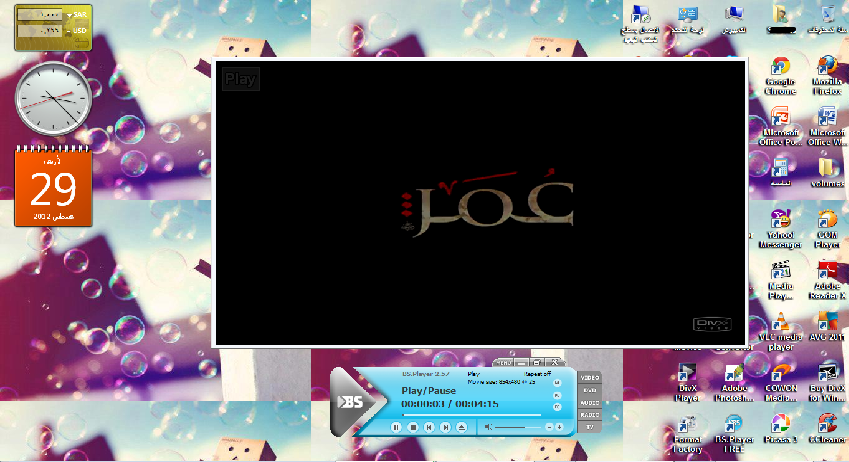Screen dimensions: 849x462
Task: Click the analog clock gadget
Action: point(53,99)
